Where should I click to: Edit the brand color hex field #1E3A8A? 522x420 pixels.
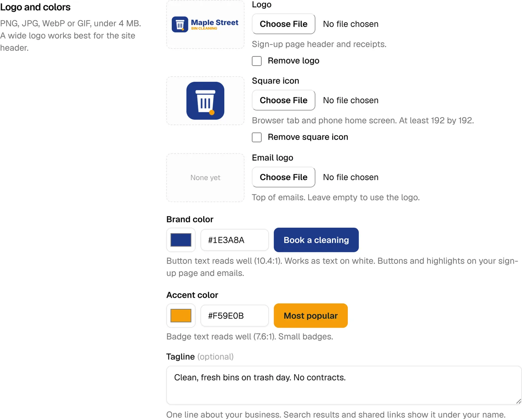pos(235,240)
